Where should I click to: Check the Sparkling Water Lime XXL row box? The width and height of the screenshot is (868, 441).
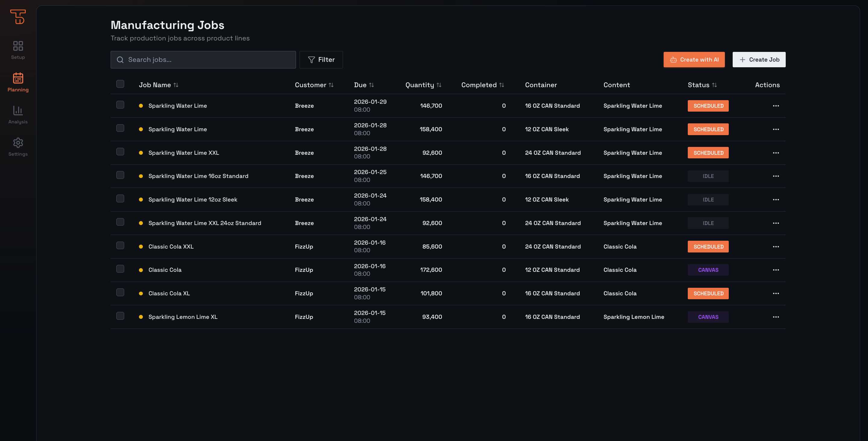click(x=120, y=152)
